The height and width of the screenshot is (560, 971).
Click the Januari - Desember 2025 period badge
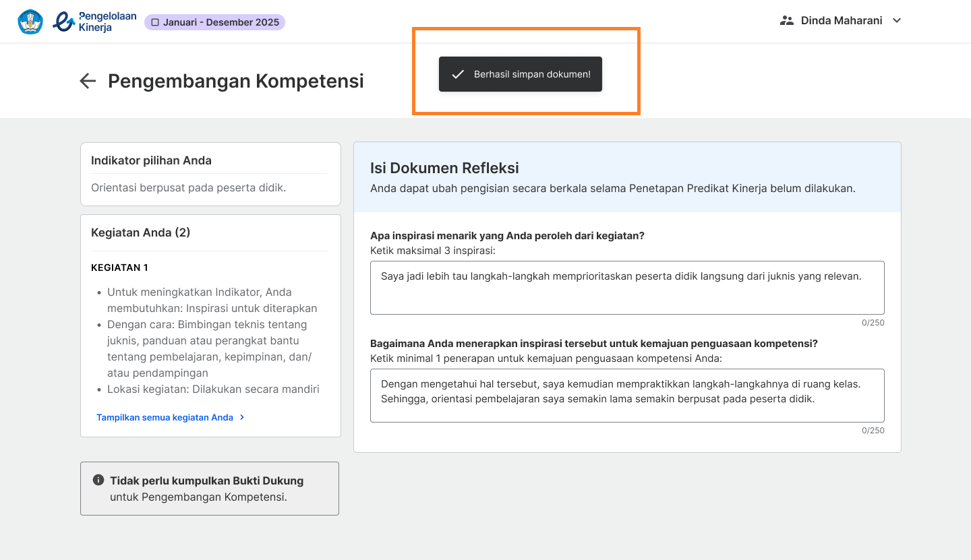[x=214, y=22]
